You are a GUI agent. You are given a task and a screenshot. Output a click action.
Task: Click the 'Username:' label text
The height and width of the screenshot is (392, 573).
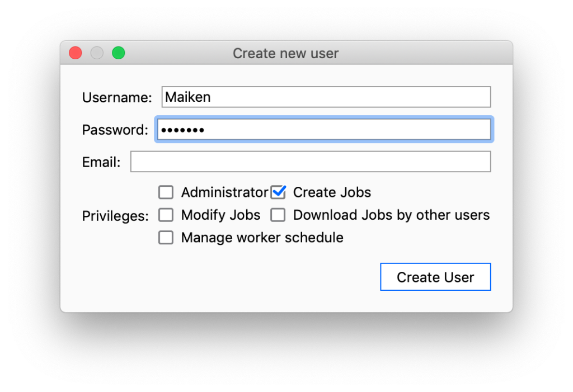[117, 98]
